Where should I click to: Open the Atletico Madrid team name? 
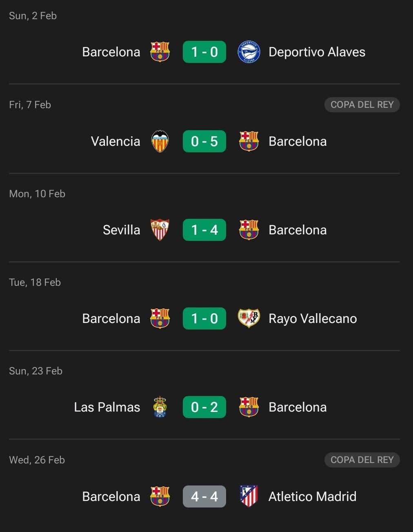point(312,496)
